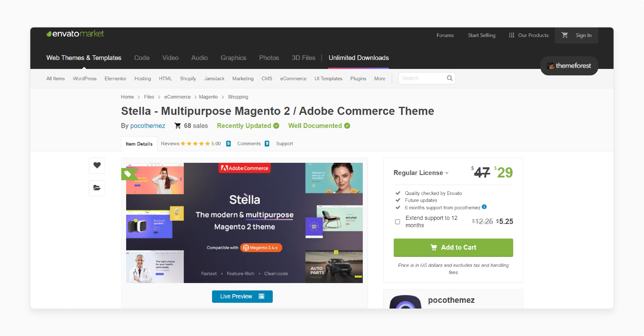Open the pocothemez author link under title
This screenshot has width=644, height=336.
click(148, 126)
